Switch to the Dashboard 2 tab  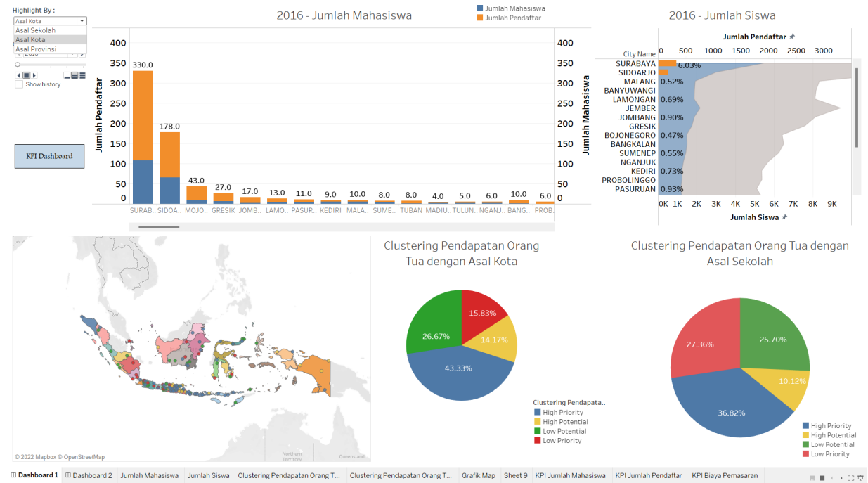88,476
